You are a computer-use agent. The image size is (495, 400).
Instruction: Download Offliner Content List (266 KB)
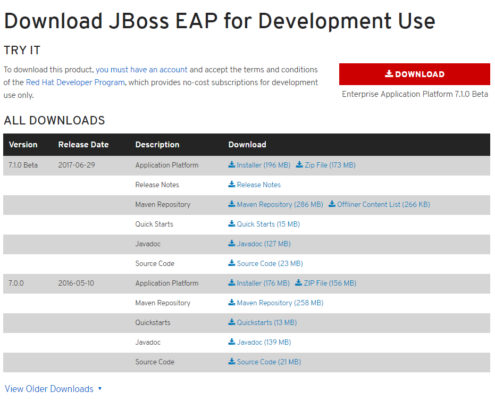tap(379, 204)
